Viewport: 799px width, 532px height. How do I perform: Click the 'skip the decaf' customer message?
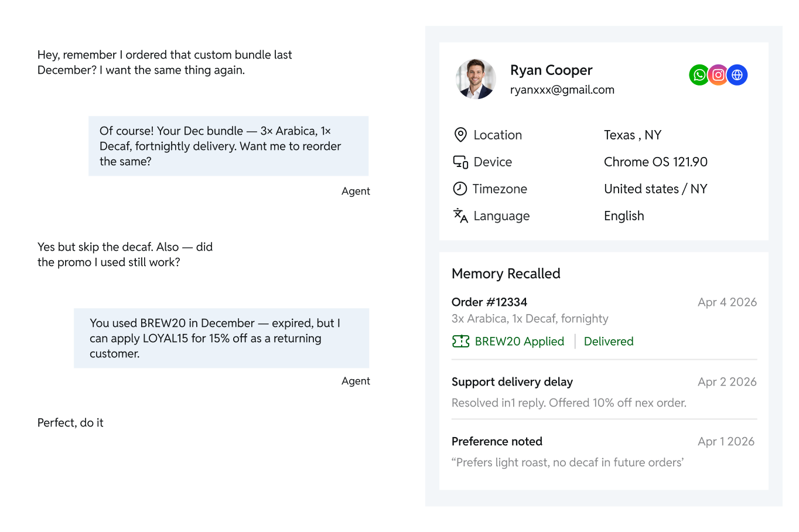tap(127, 254)
